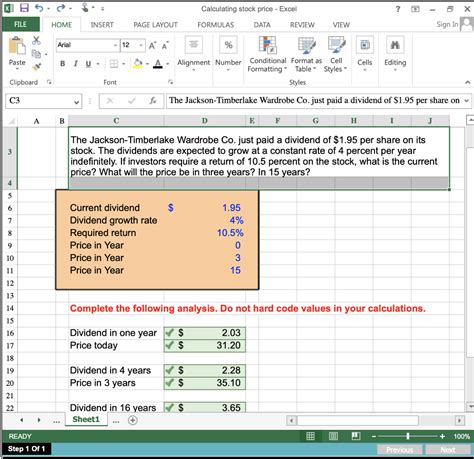Click the Zoom In plus button
The width and height of the screenshot is (474, 459).
click(x=442, y=436)
